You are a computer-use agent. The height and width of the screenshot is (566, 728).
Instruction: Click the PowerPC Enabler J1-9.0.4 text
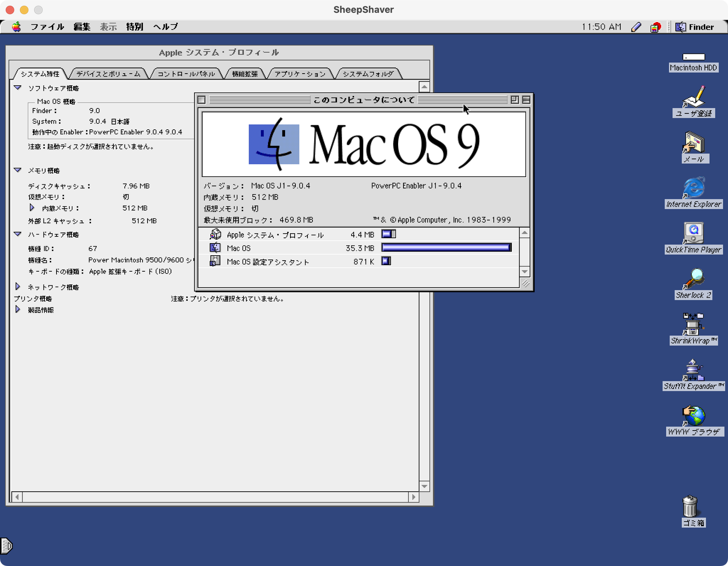(x=416, y=186)
